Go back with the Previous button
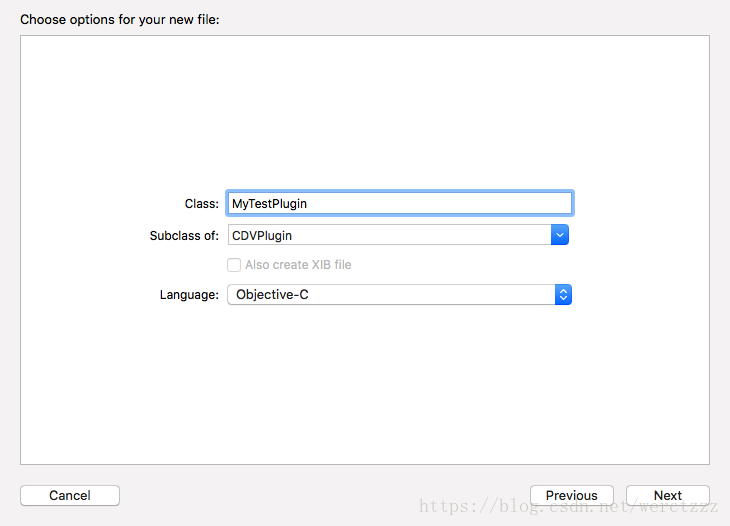Viewport: 730px width, 526px height. [x=572, y=495]
